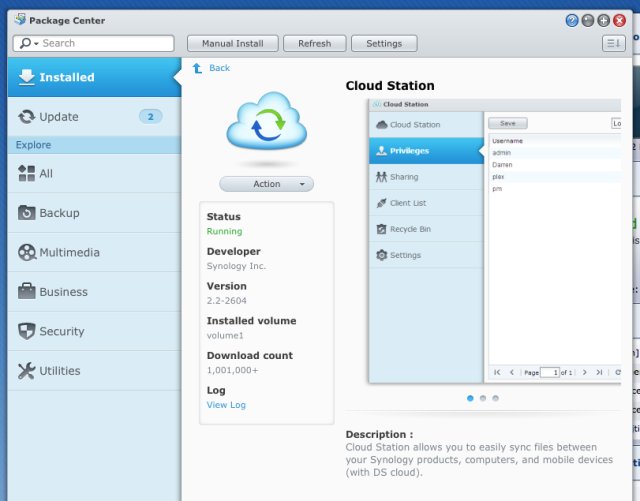Click next page arrow in screenshot

(x=584, y=372)
